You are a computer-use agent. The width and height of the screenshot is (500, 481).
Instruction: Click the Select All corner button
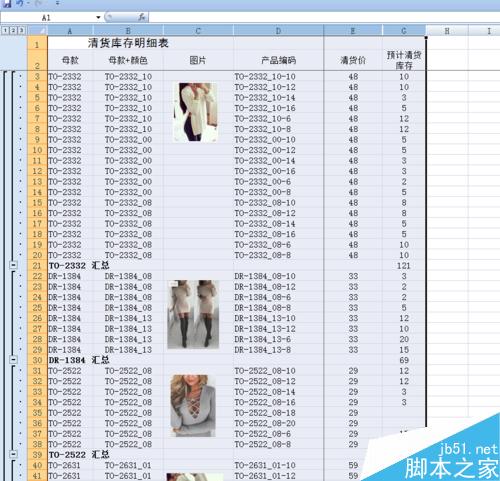[x=37, y=31]
